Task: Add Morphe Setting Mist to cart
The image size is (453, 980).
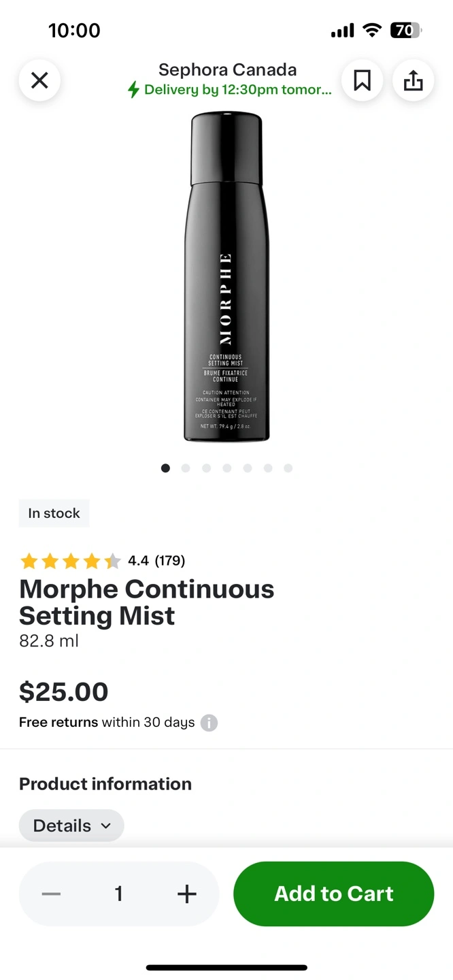Action: click(333, 894)
